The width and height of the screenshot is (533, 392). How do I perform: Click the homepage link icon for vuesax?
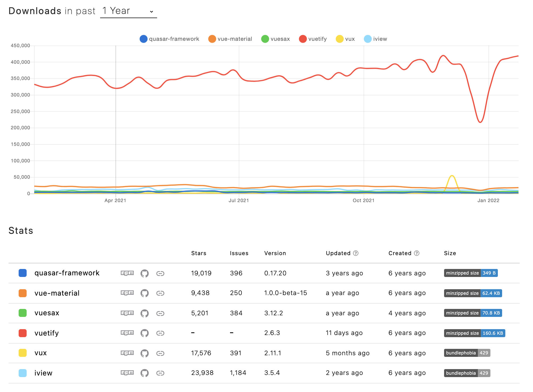coord(160,313)
